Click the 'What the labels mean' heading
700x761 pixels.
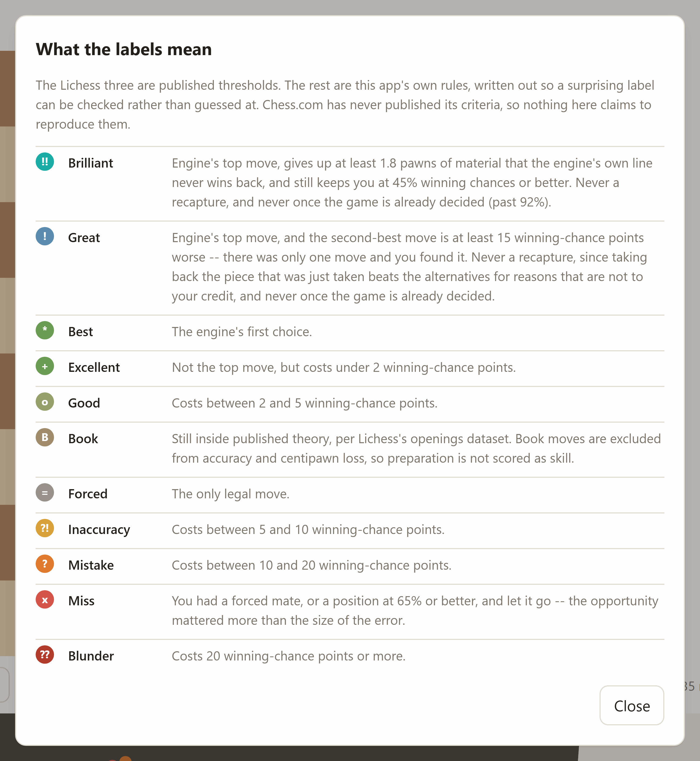pyautogui.click(x=123, y=49)
